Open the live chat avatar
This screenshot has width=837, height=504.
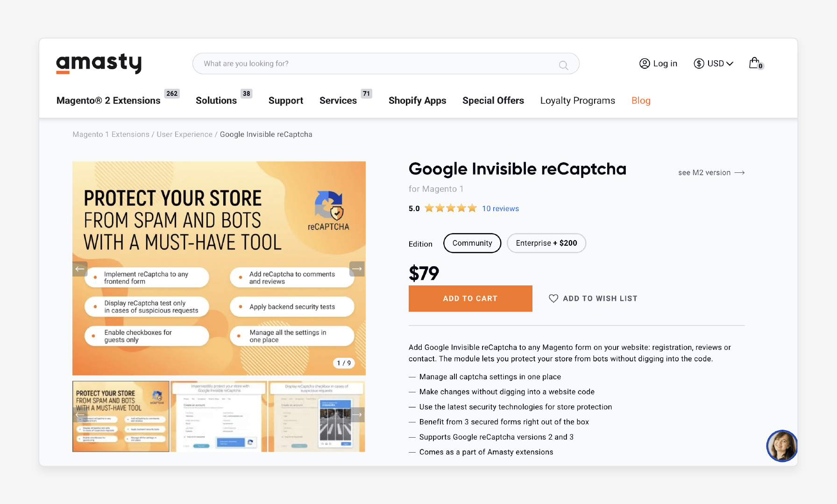pos(781,446)
